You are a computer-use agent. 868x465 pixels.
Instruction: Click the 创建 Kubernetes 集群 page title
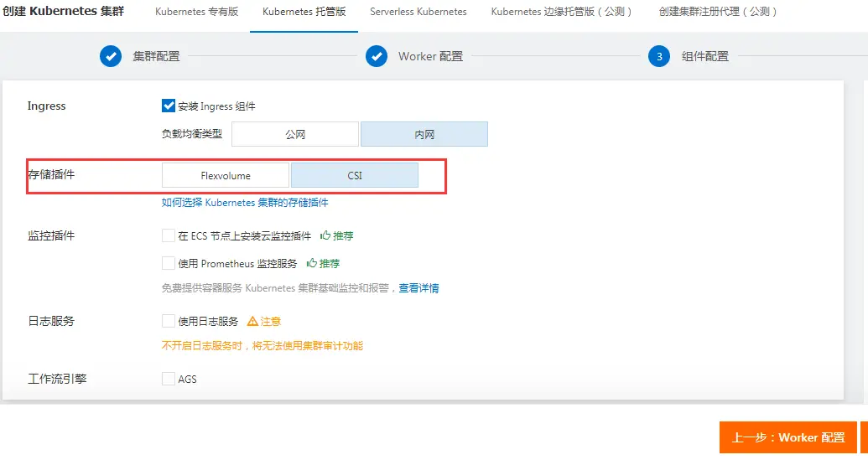(64, 11)
